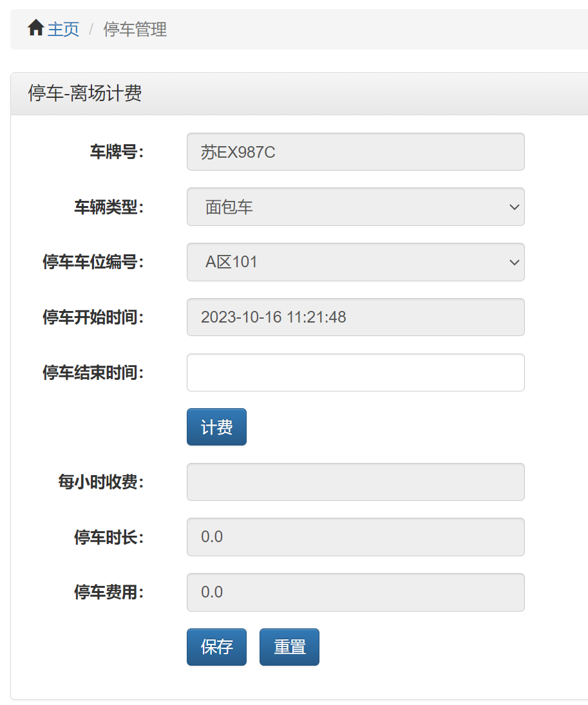Click the 停车结束时间 input field
This screenshot has height=705, width=588.
[354, 372]
